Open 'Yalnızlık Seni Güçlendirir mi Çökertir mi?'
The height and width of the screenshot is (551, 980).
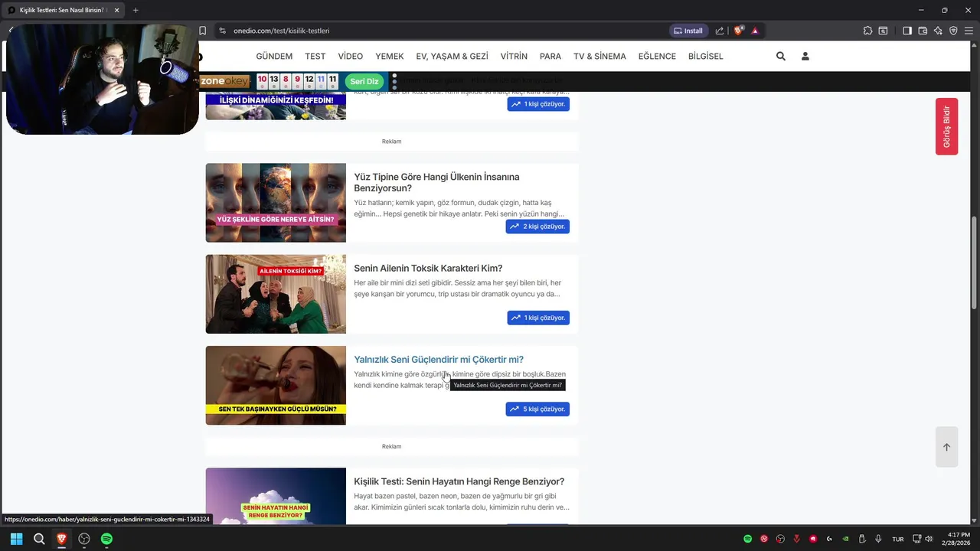click(439, 360)
